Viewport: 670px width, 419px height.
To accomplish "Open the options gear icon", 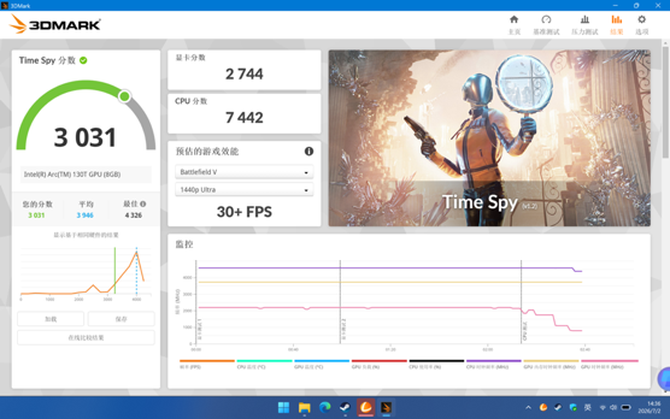I will coord(641,20).
